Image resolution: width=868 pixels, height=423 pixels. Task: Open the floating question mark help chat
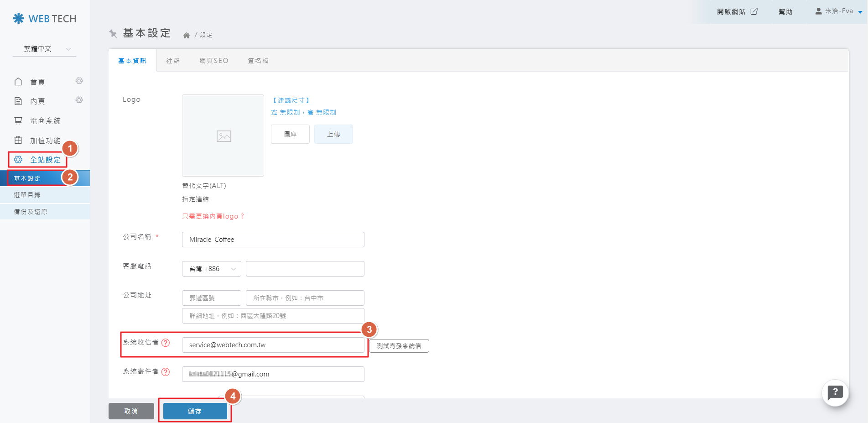click(x=835, y=392)
